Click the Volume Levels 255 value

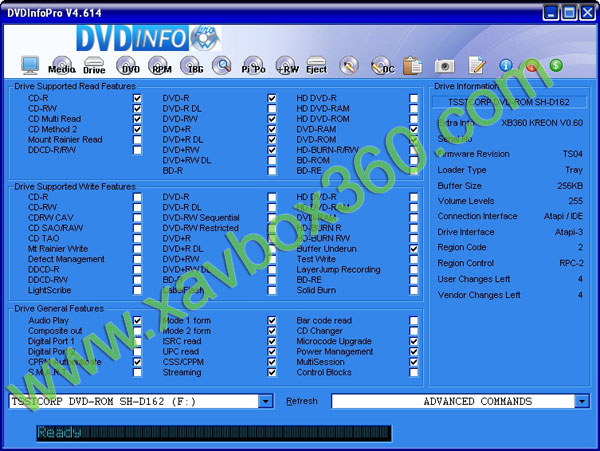576,201
